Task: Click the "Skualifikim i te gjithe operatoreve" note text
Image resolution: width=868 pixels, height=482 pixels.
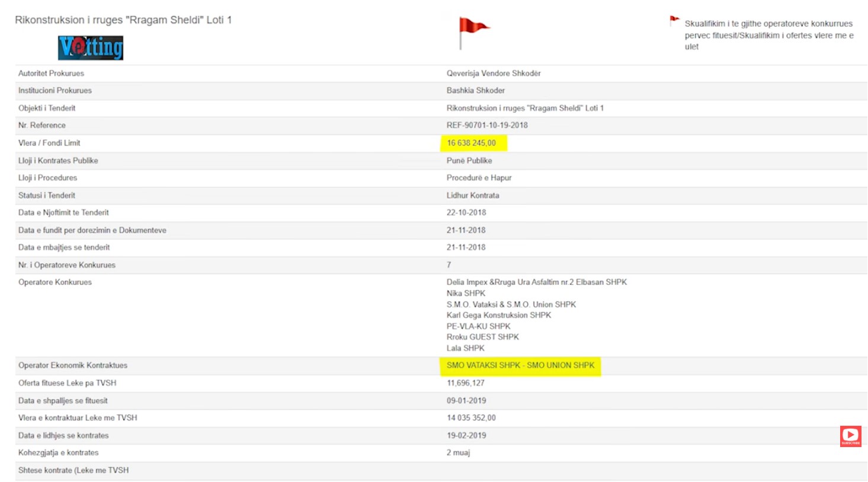Action: pos(768,35)
